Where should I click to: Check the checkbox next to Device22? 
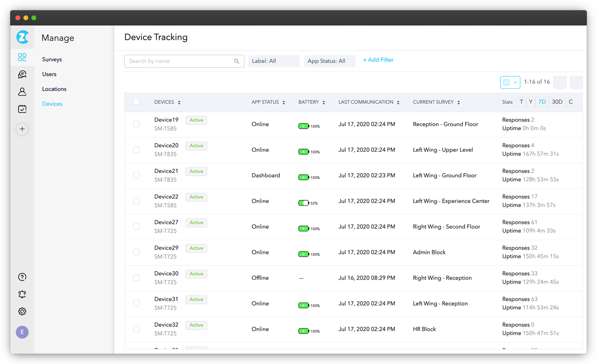click(136, 201)
